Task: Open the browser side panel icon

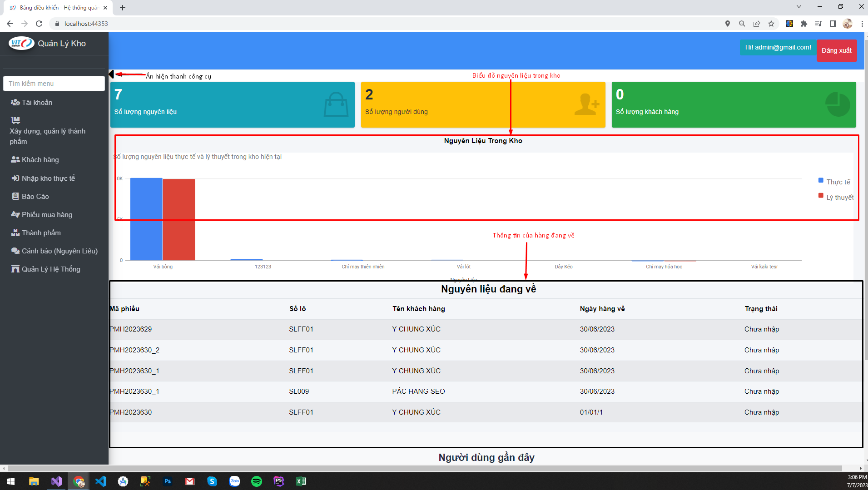Action: 833,24
